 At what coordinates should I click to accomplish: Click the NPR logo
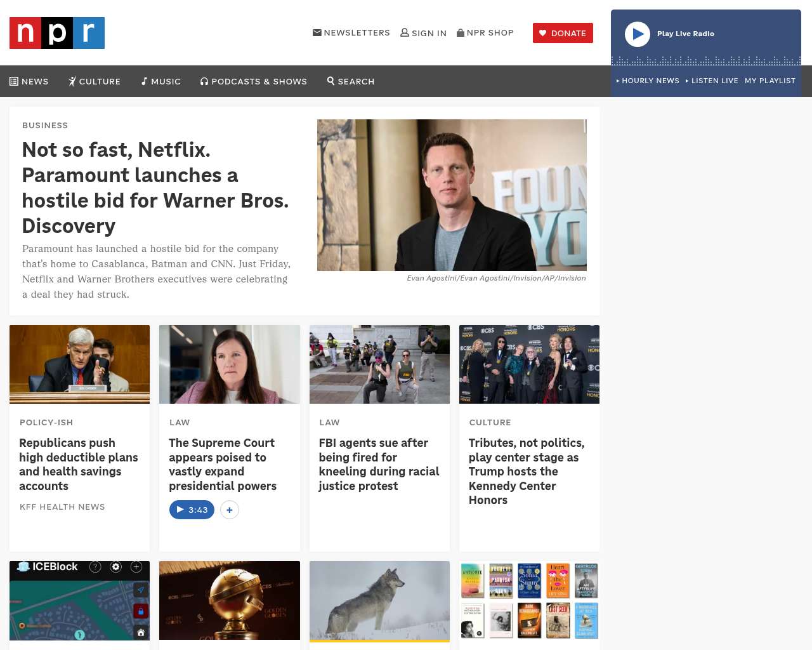tap(57, 33)
